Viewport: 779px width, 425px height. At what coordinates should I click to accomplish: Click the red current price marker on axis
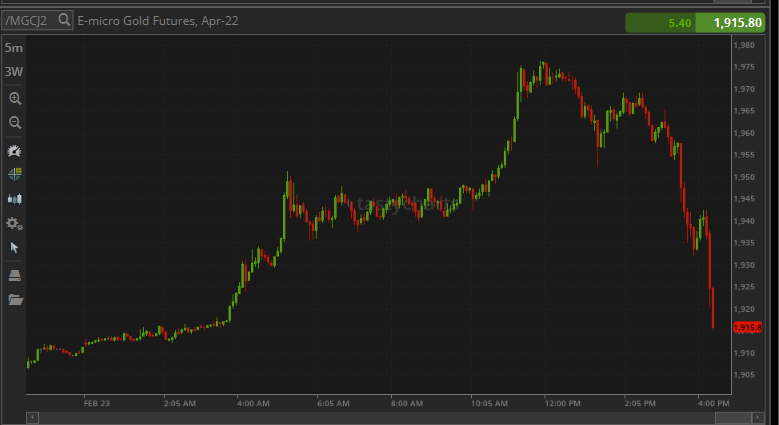pos(747,327)
